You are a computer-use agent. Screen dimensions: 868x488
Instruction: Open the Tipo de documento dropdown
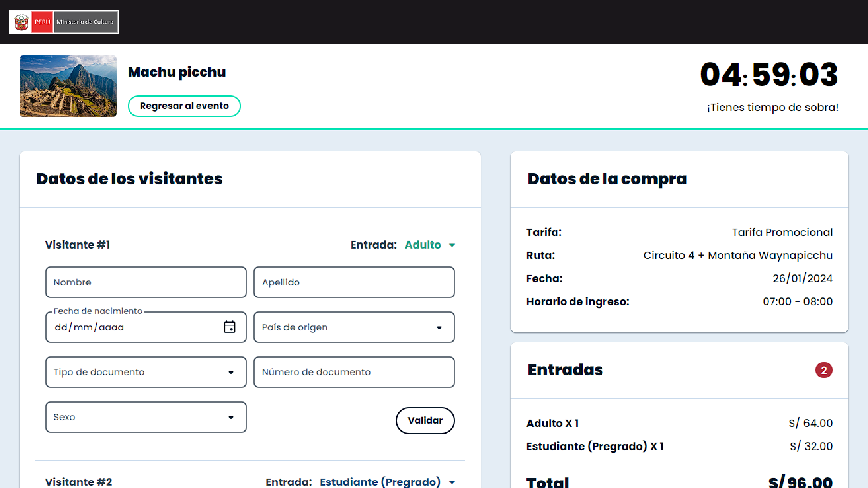point(146,372)
